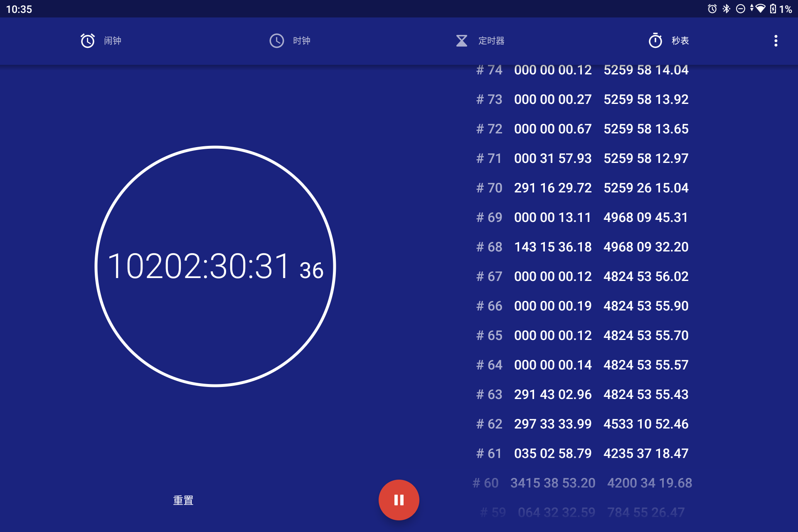
Task: Select the Stopwatch tab (秒表)
Action: click(x=669, y=41)
